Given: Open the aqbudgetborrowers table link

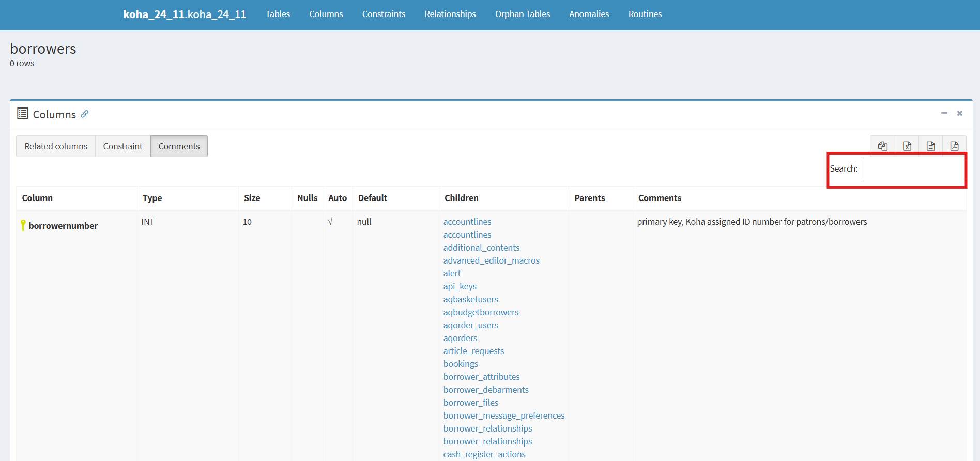Looking at the screenshot, I should pos(481,312).
